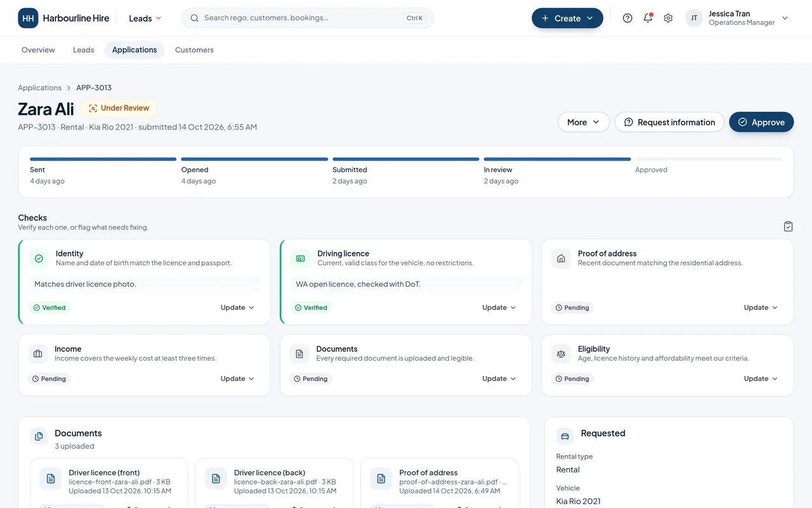Open Update dropdown on Income check
The width and height of the screenshot is (812, 508).
[238, 378]
